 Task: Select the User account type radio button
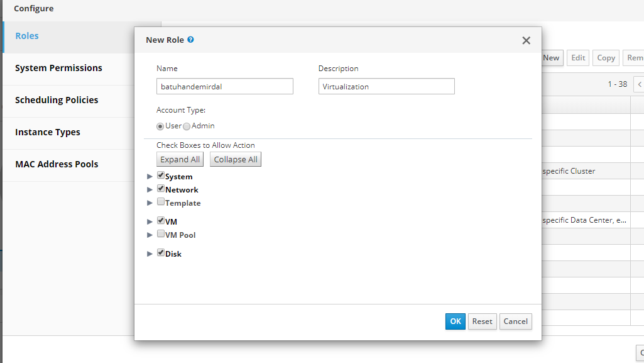pyautogui.click(x=160, y=126)
